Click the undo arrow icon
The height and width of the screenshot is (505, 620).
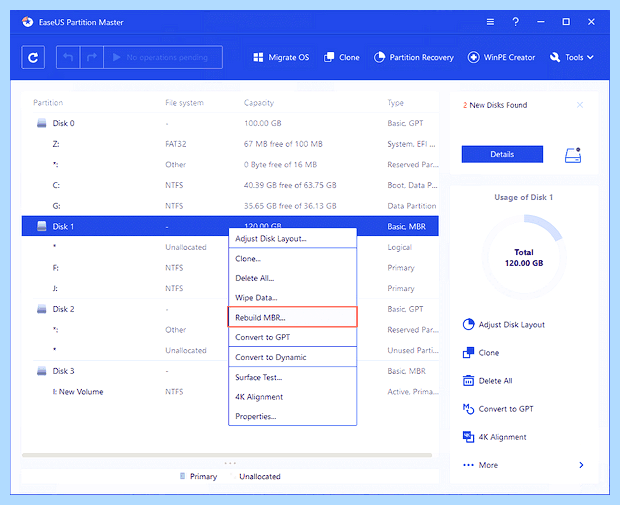pos(68,57)
